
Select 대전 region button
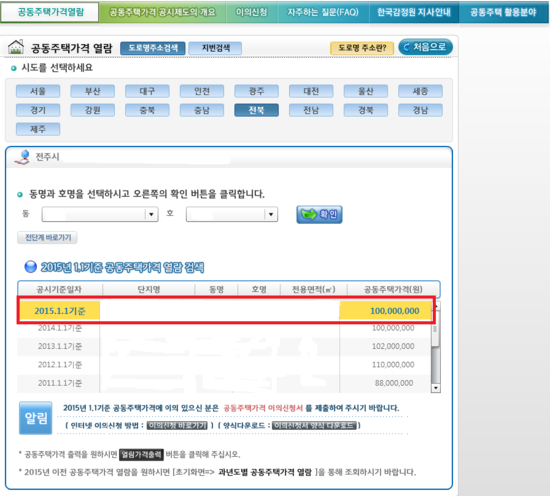tap(311, 91)
